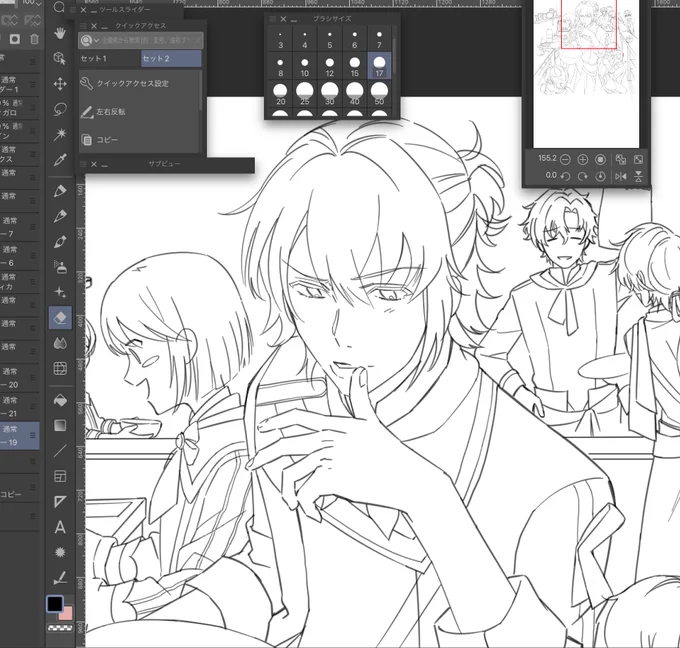Screen dimensions: 680x648
Task: Select the Liquify mesh grid tool
Action: 60,369
